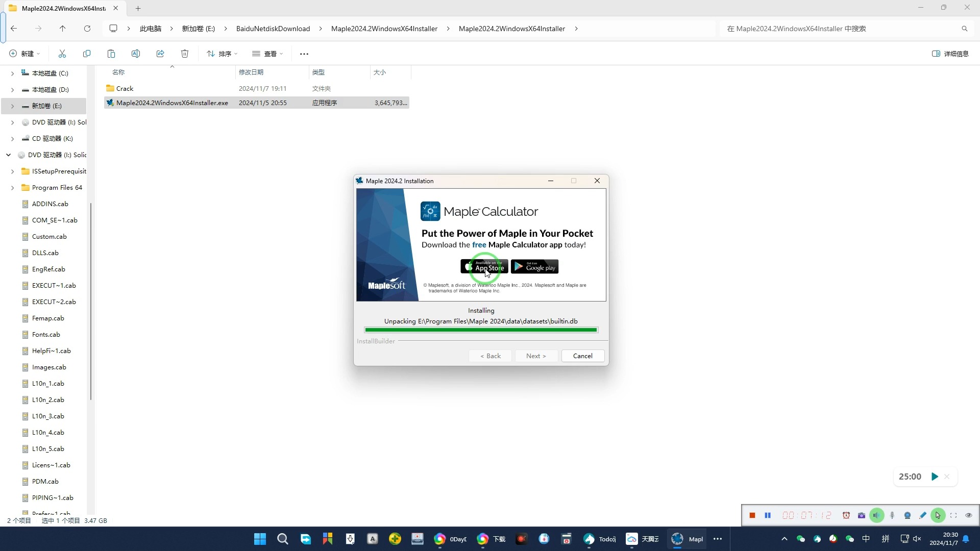Click BaiduNetdiskDownload in the address breadcrumb
Image resolution: width=980 pixels, height=551 pixels.
click(x=273, y=29)
